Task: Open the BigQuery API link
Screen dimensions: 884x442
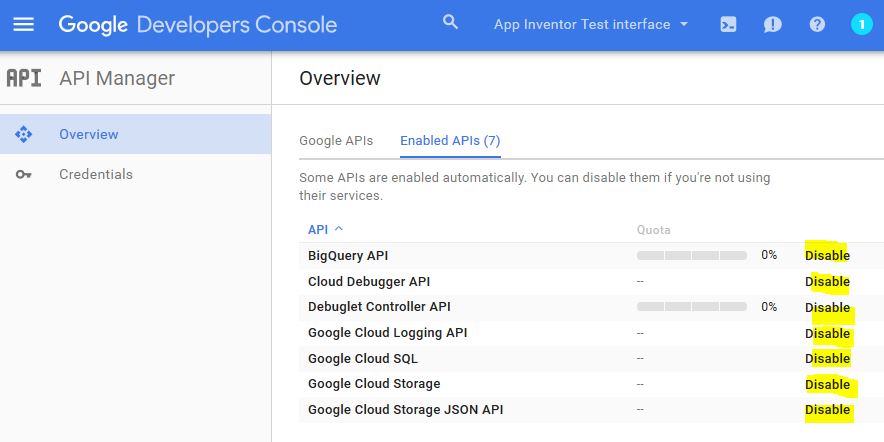Action: pos(348,255)
